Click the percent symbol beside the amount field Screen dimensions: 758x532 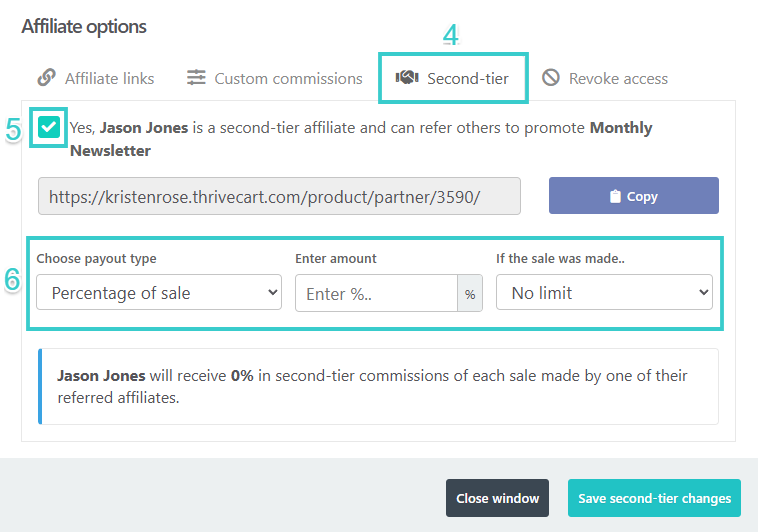(470, 294)
